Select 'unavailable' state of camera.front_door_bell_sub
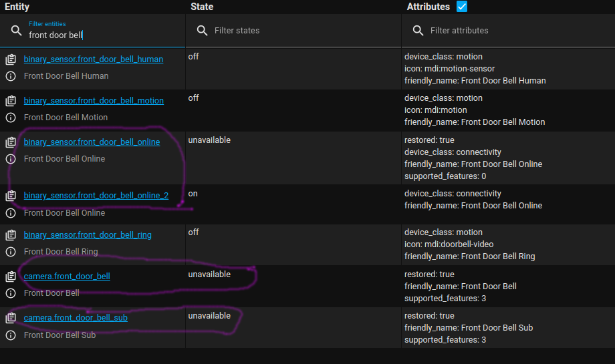 (209, 316)
